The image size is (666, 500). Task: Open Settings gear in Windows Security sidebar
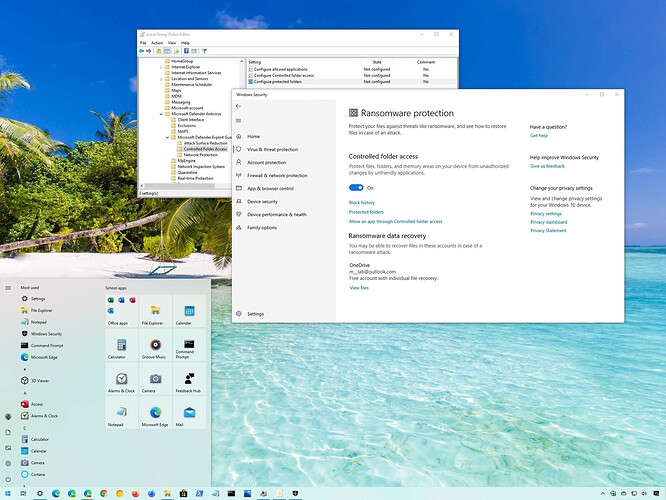(x=238, y=314)
